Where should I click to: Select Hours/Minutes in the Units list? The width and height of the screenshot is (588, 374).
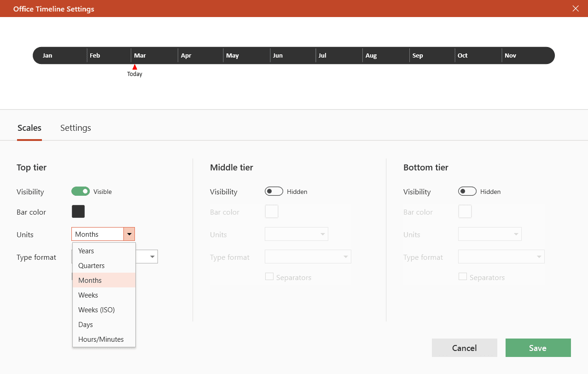[x=104, y=339]
